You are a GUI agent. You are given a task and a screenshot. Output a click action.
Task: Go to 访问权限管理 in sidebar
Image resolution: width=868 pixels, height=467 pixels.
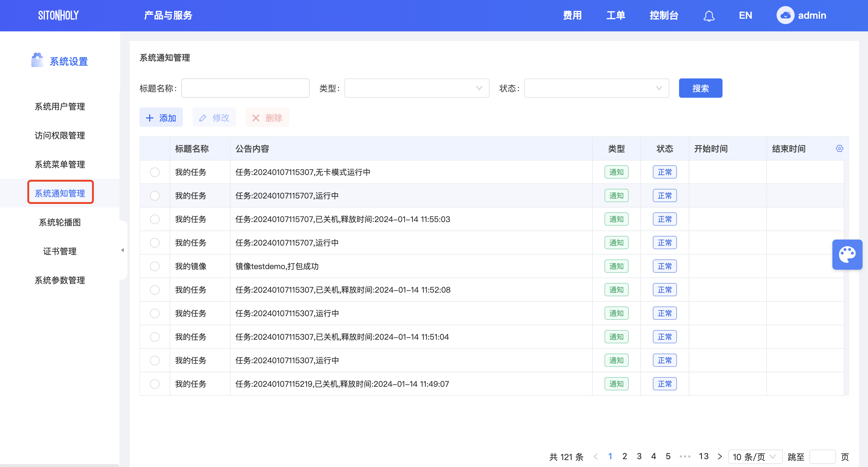pyautogui.click(x=60, y=136)
